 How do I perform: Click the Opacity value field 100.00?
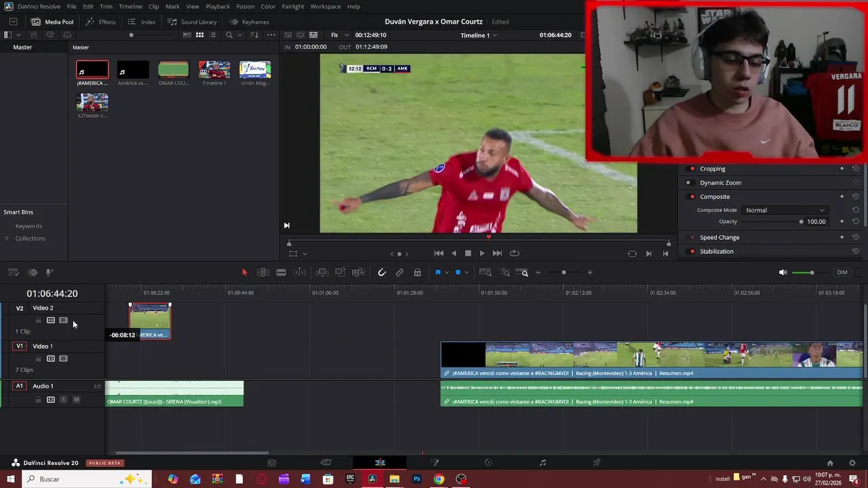click(816, 222)
